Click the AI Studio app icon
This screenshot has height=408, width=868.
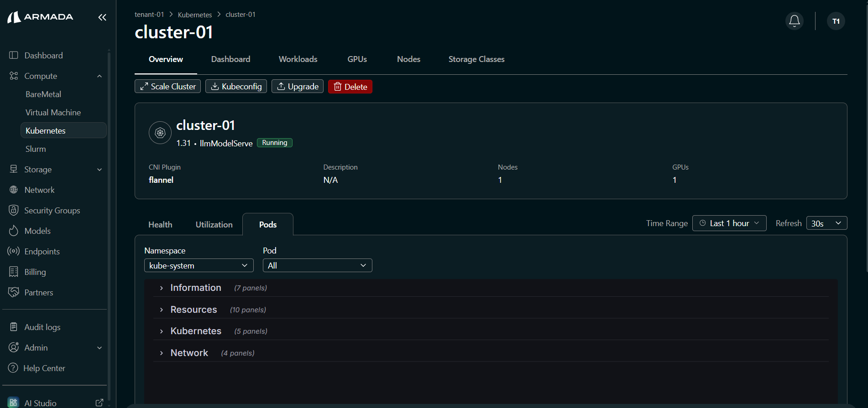coord(13,403)
